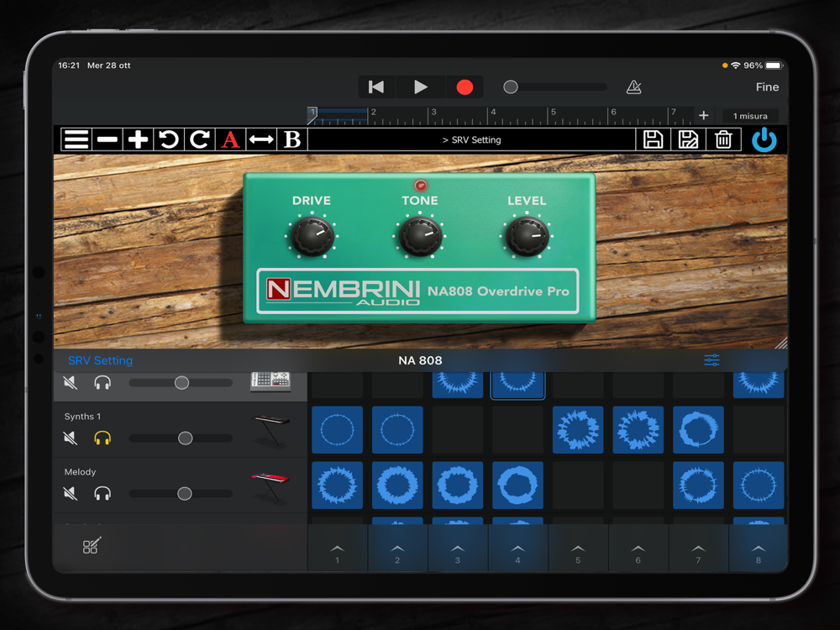
Task: Open the blue SRV Setting link
Action: pos(100,360)
